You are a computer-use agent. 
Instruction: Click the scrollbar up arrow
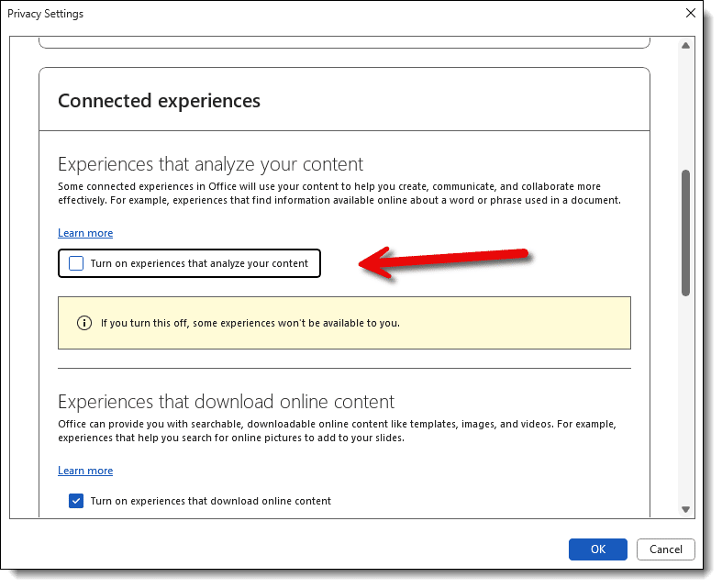[685, 46]
